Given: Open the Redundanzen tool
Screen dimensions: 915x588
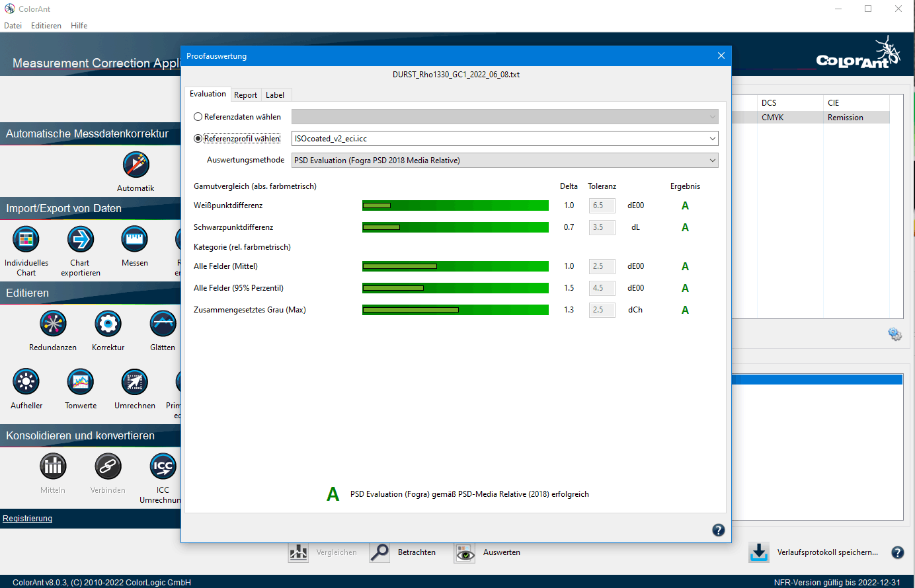Looking at the screenshot, I should [53, 324].
